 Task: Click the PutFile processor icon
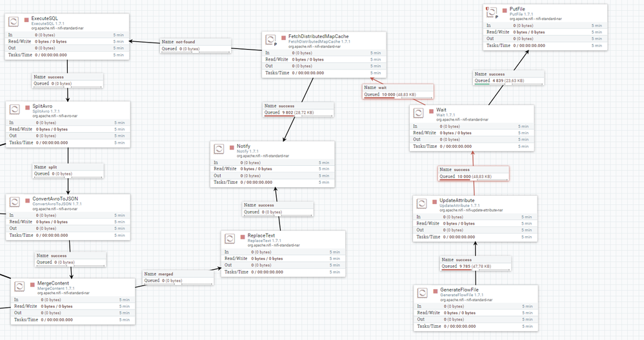pos(492,12)
